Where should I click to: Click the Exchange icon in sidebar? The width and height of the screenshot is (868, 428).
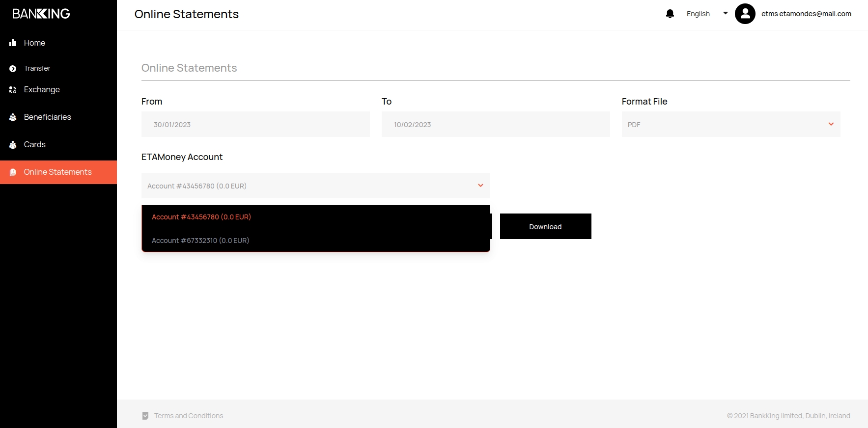pyautogui.click(x=13, y=90)
